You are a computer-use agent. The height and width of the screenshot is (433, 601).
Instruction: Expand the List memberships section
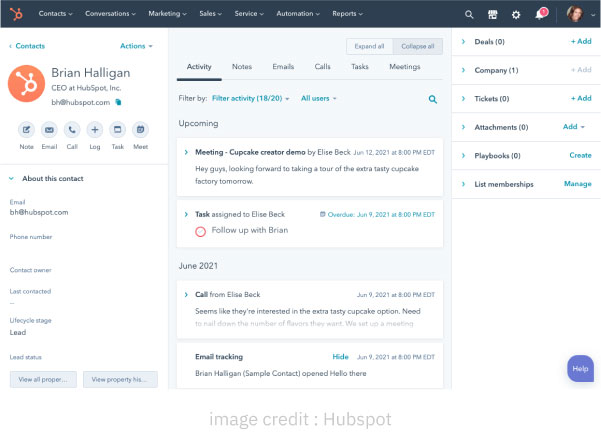463,184
